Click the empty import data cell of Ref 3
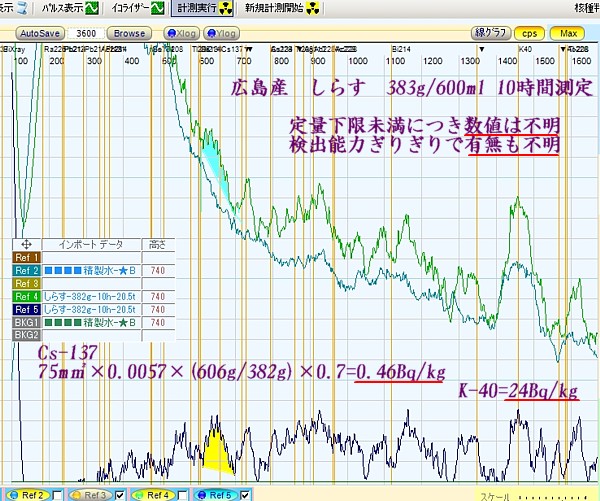 pyautogui.click(x=91, y=283)
